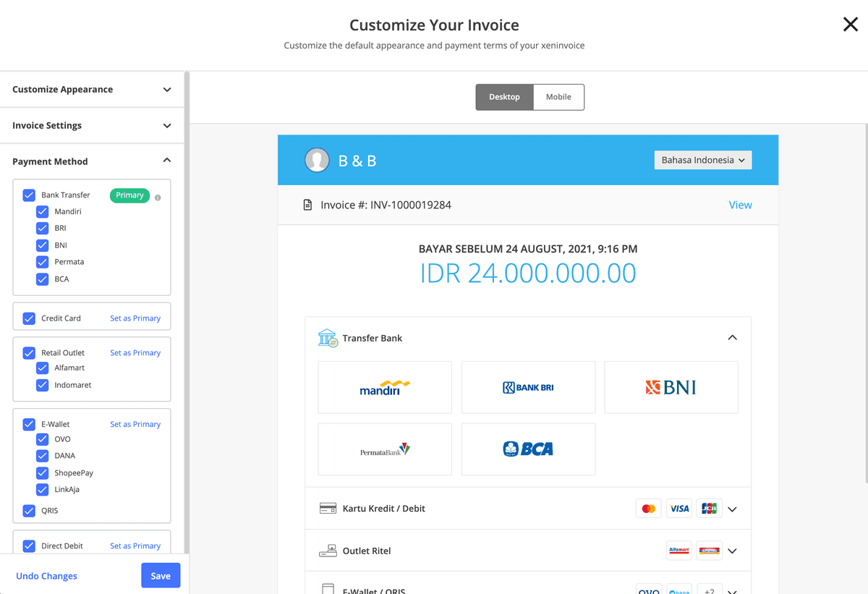Switch to Mobile preview tab
The width and height of the screenshot is (868, 594).
pyautogui.click(x=558, y=97)
